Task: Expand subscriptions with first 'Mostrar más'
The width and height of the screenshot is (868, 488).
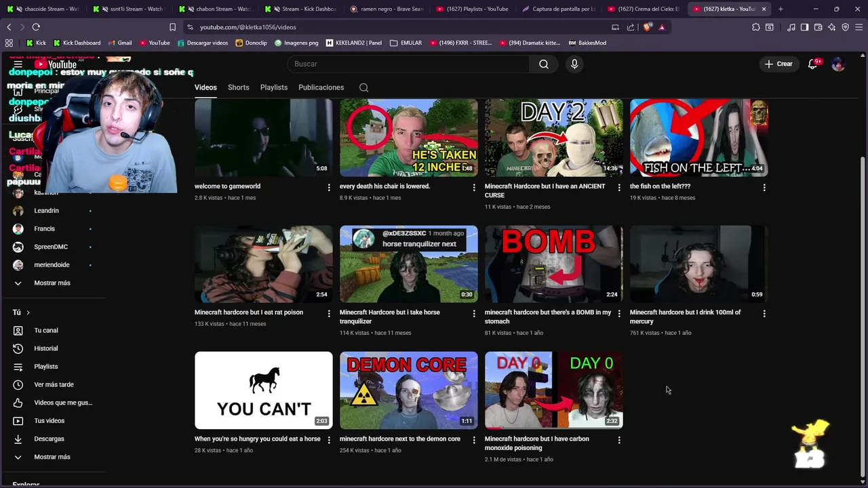Action: tap(53, 283)
